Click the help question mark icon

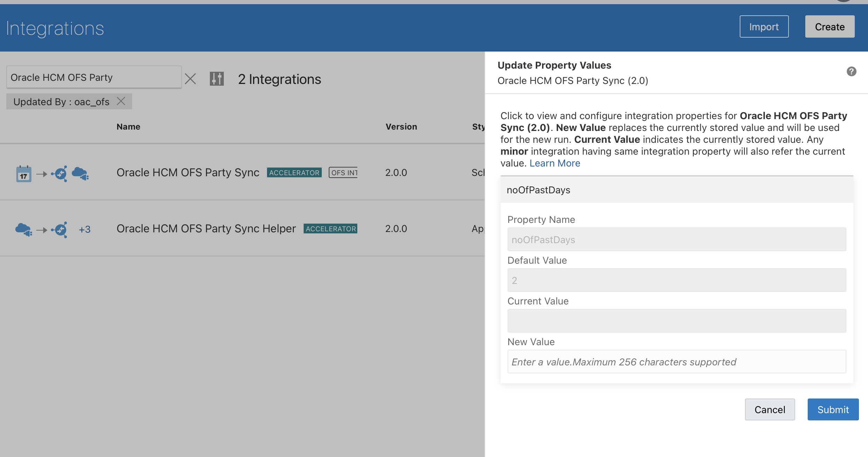pyautogui.click(x=851, y=71)
